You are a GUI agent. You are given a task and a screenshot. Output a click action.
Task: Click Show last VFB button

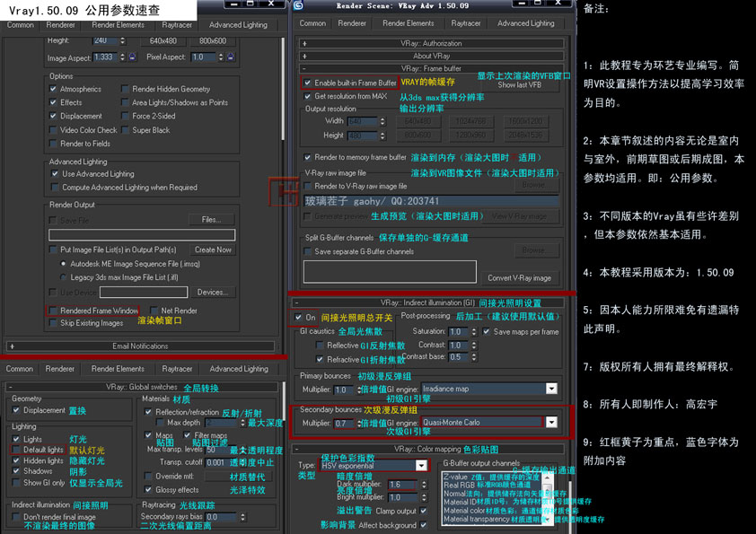(x=519, y=85)
